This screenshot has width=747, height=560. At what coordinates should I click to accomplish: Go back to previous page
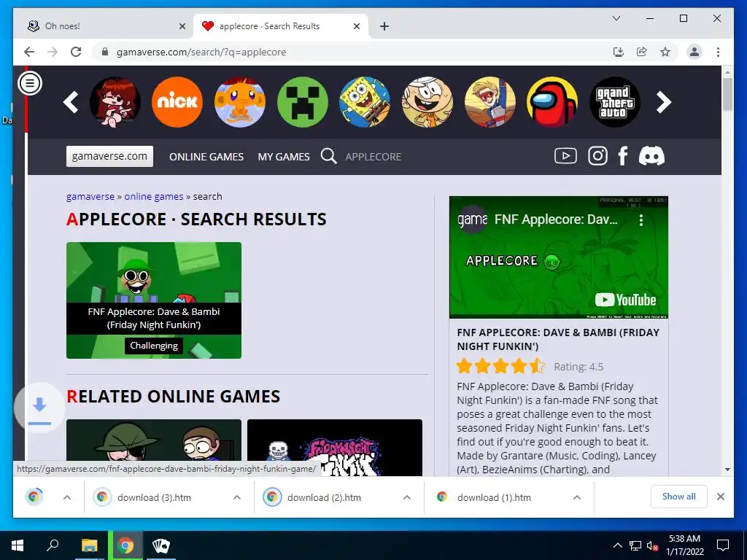(29, 52)
